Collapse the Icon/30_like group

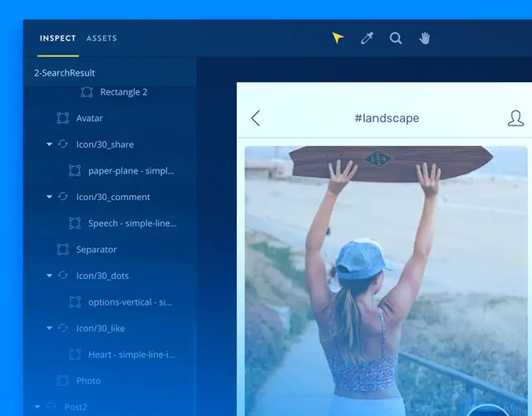49,328
